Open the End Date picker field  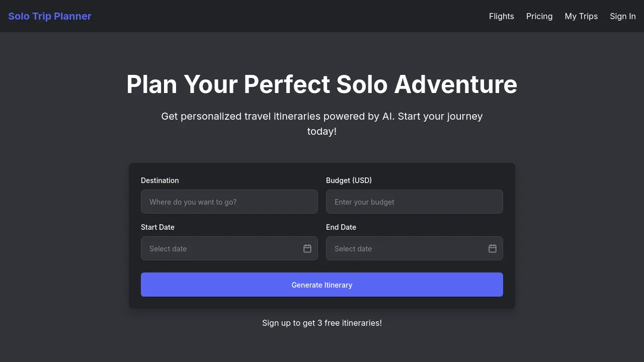click(x=408, y=248)
